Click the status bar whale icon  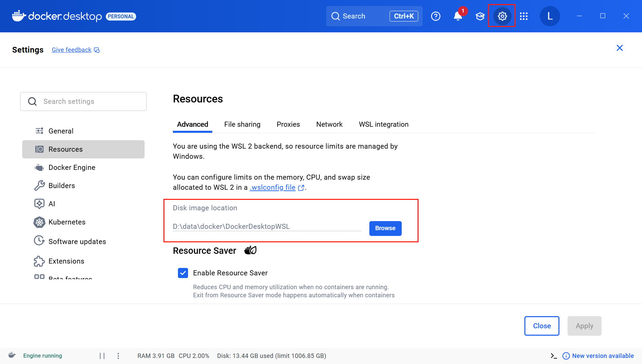[x=12, y=355]
